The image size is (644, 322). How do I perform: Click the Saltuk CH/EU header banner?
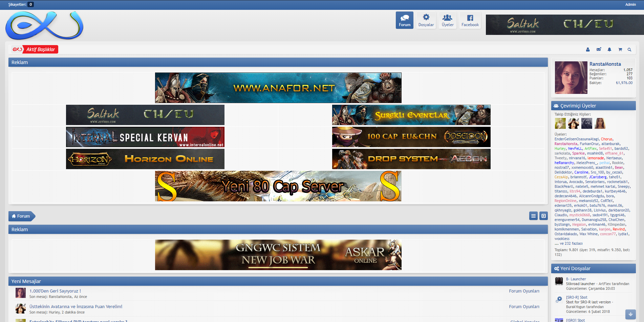[565, 25]
